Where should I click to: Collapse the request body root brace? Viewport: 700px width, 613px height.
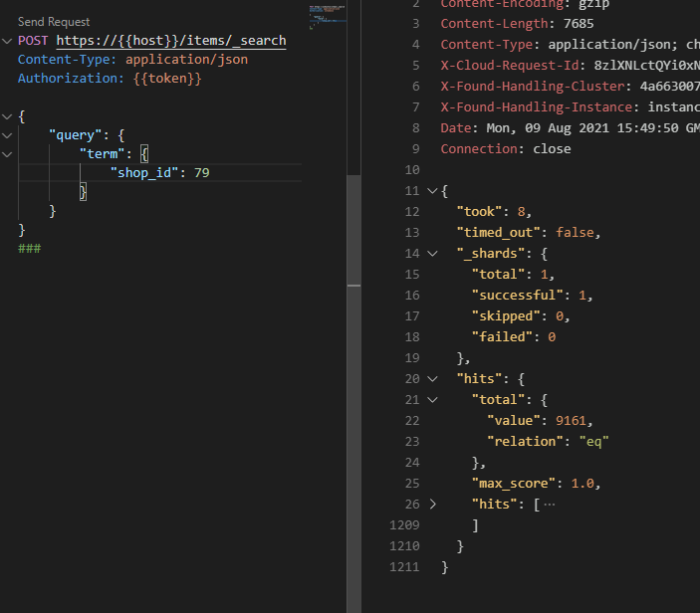(7, 116)
